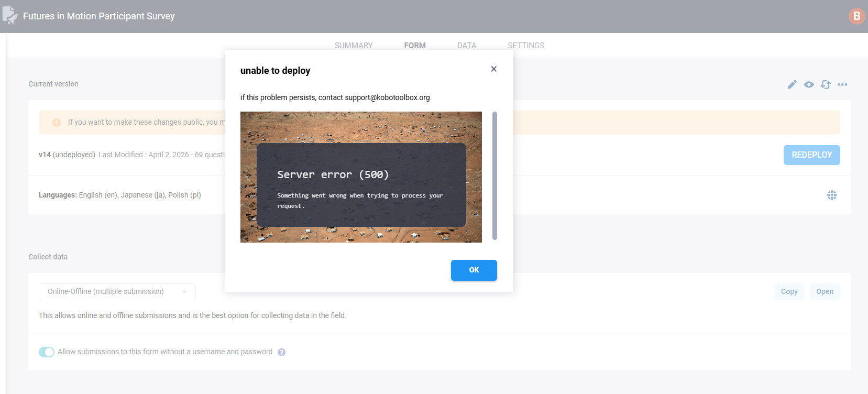Click Open next to the Copy button
Screen dimensions: 868x394
tap(825, 292)
